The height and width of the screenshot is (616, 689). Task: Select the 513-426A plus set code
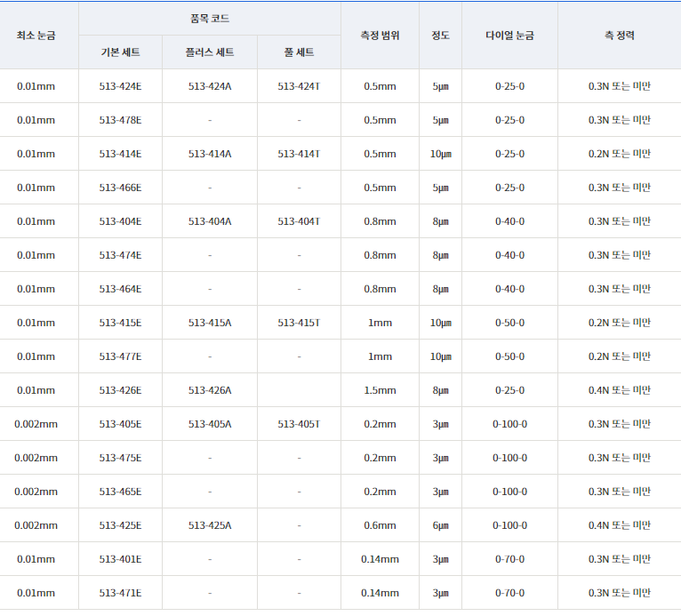tap(210, 390)
